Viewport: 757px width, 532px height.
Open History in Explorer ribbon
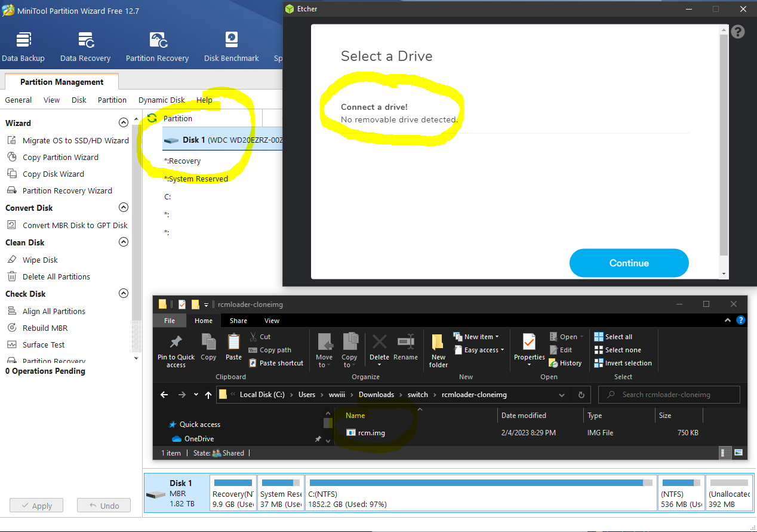point(565,363)
